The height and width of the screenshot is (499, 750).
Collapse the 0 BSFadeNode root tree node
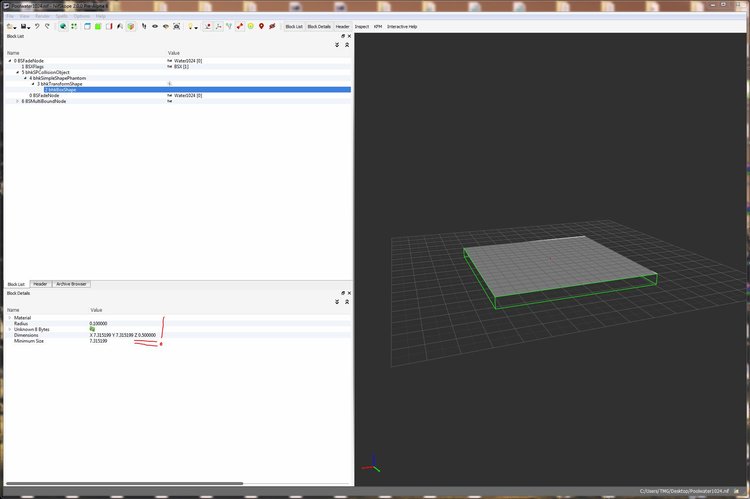point(10,61)
